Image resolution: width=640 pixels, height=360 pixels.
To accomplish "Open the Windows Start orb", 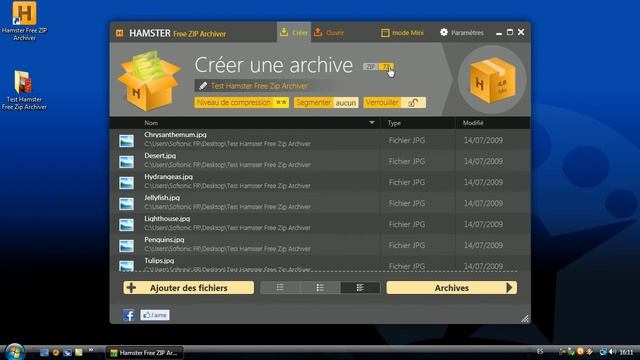I will (x=15, y=352).
